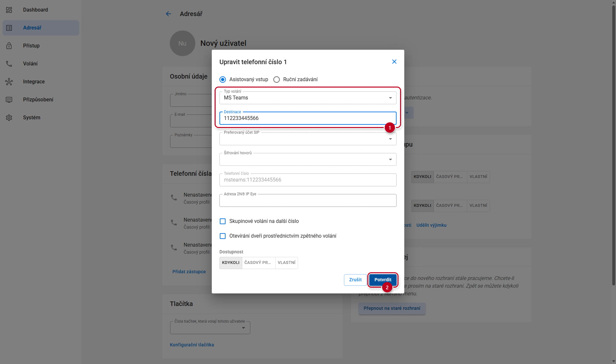This screenshot has height=364, width=616.
Task: Click Přepnout na staré rozhraní button
Action: coord(392,308)
